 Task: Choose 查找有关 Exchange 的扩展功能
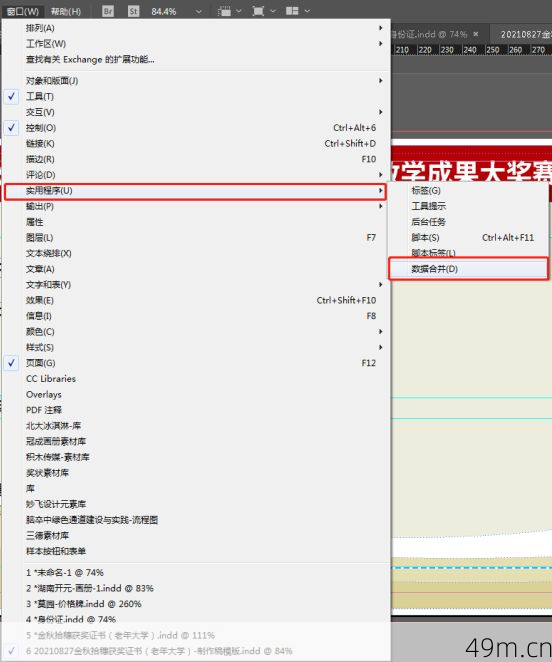(x=196, y=59)
